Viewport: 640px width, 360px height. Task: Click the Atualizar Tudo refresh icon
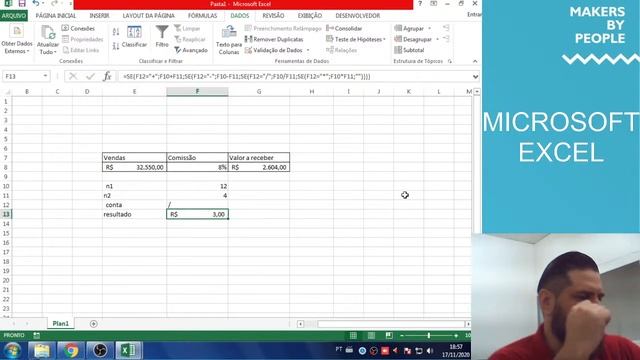click(x=48, y=33)
